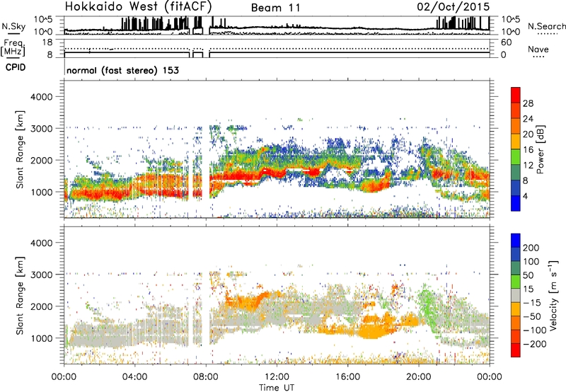Click the '1000' tick of the velocity panel
The image size is (566, 392).
click(41, 338)
